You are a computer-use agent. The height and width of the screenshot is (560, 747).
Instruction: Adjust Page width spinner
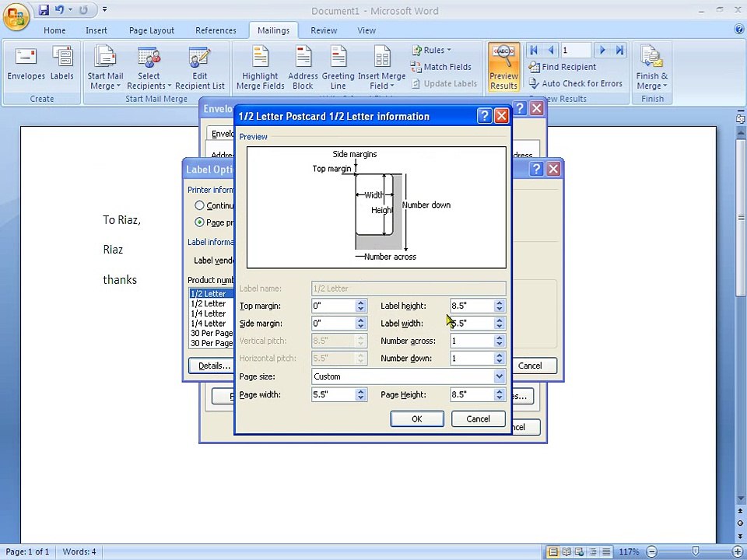click(x=360, y=394)
